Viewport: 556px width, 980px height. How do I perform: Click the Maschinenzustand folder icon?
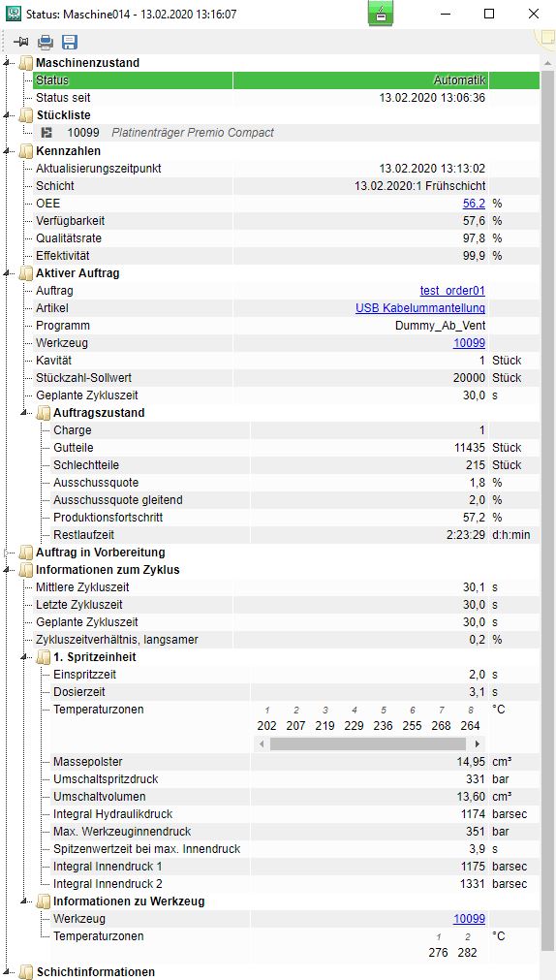pyautogui.click(x=26, y=62)
